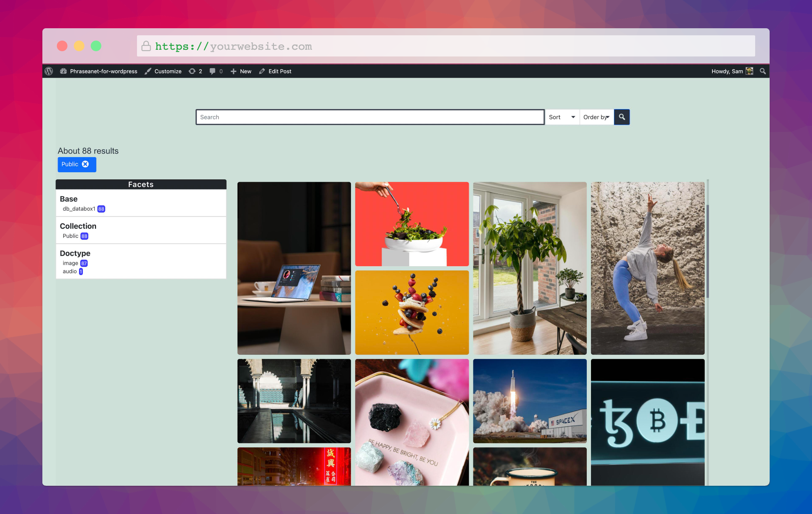Image resolution: width=812 pixels, height=514 pixels.
Task: Filter by image doctype facet
Action: click(x=75, y=263)
